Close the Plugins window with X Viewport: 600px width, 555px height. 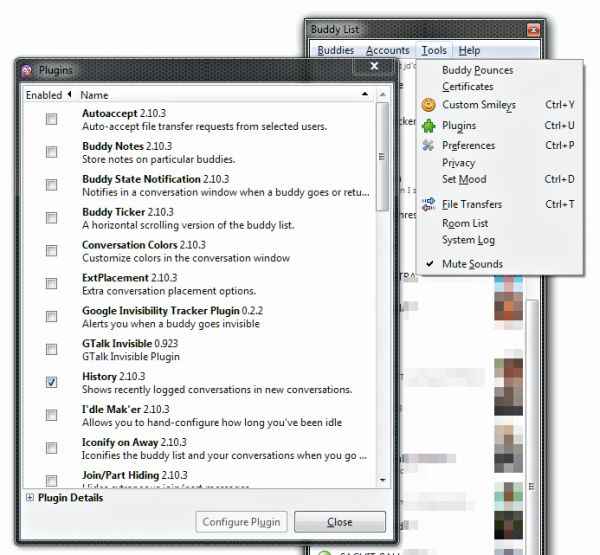tap(374, 66)
